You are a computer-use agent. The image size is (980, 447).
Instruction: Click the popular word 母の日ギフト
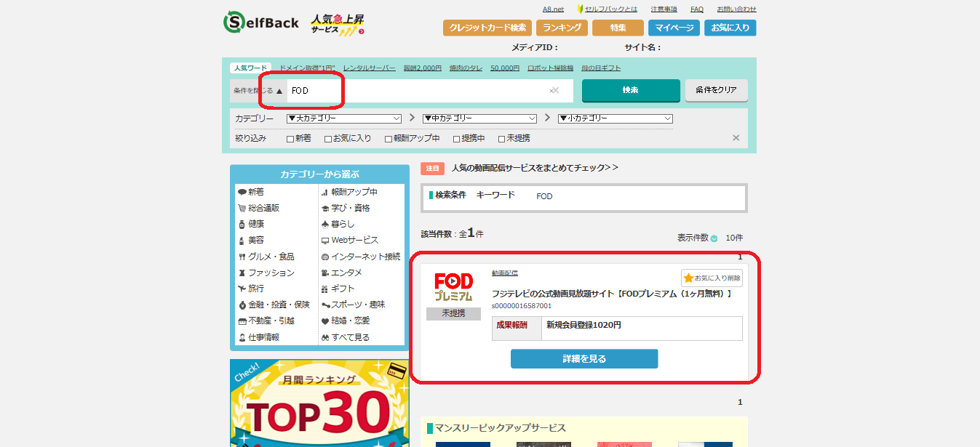pos(601,68)
